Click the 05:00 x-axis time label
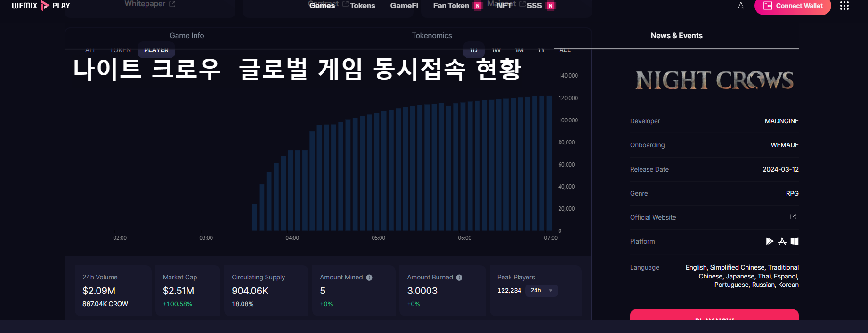 378,238
